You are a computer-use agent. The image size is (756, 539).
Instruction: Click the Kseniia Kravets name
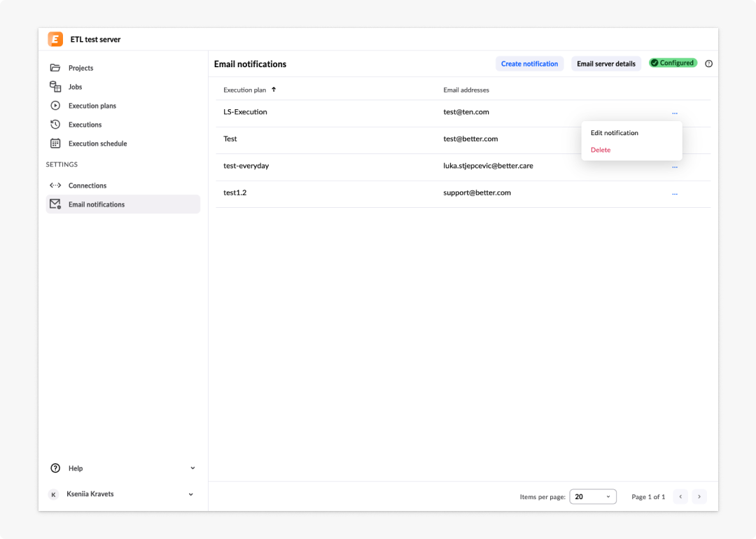point(90,493)
